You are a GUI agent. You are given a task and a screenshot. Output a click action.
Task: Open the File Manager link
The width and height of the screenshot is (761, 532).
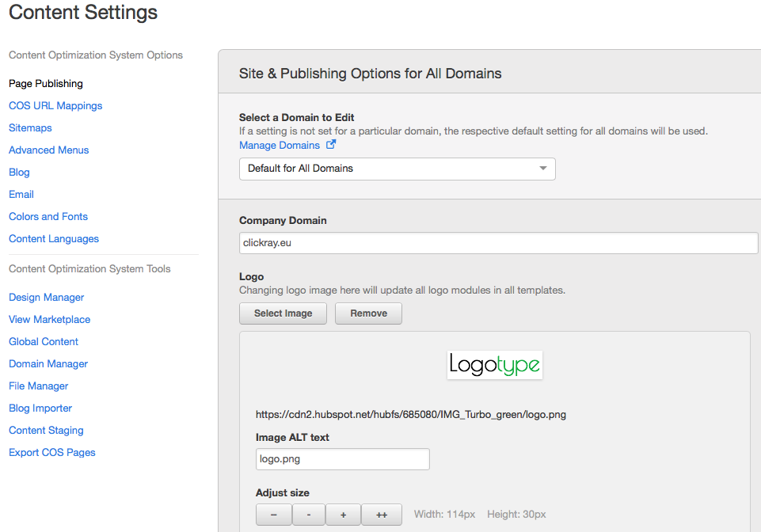point(38,386)
